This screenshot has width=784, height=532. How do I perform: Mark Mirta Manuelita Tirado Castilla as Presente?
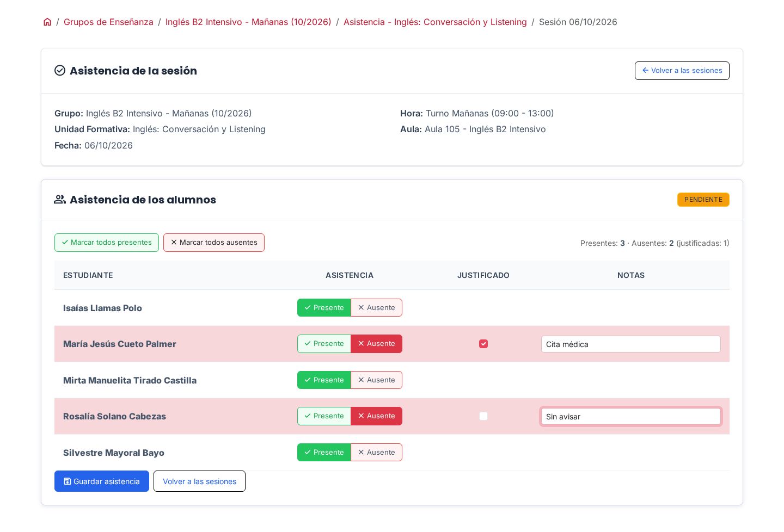pos(324,380)
